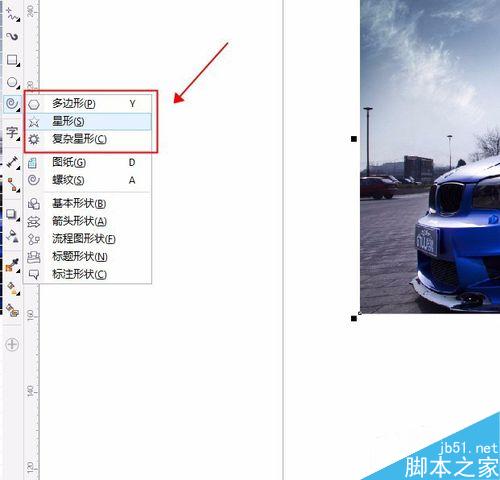The width and height of the screenshot is (500, 480).
Task: Select the Artistic Media tool
Action: pyautogui.click(x=13, y=37)
